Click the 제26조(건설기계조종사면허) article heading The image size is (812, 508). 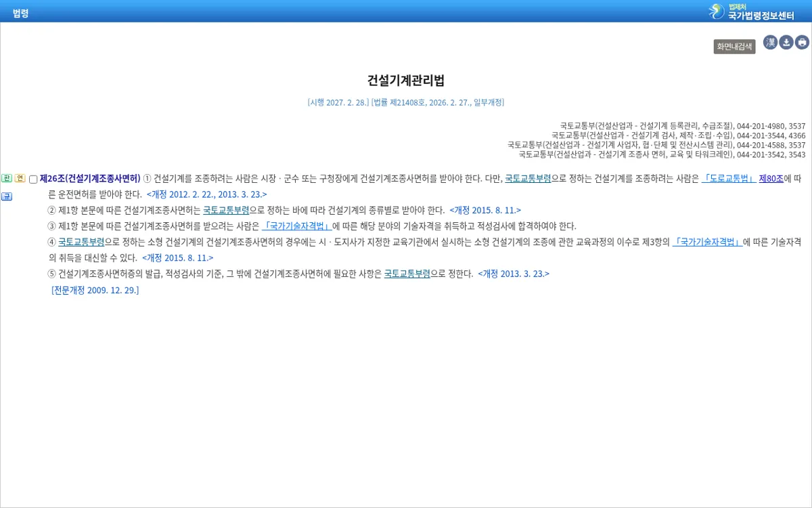point(90,179)
